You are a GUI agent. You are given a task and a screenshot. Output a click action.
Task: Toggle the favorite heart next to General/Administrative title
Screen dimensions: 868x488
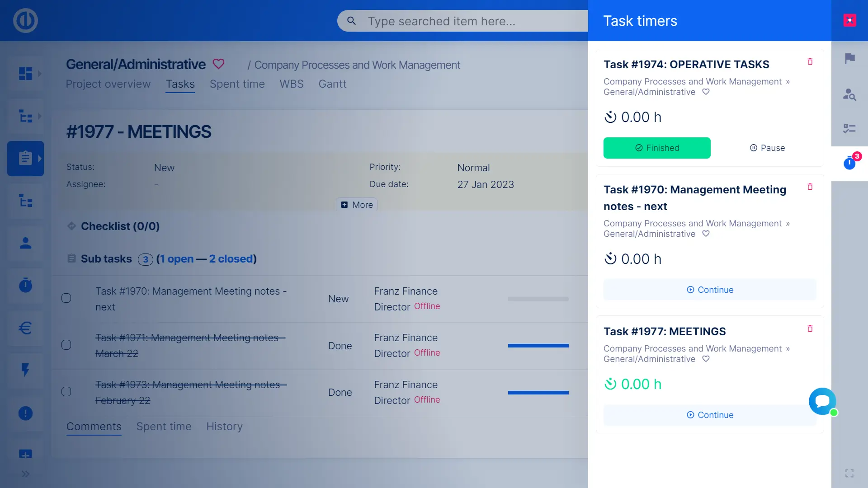[x=218, y=64]
